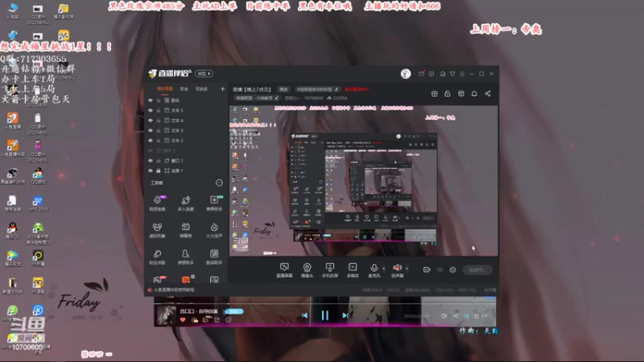
Task: Switch to the third scene tab
Action: tap(201, 88)
